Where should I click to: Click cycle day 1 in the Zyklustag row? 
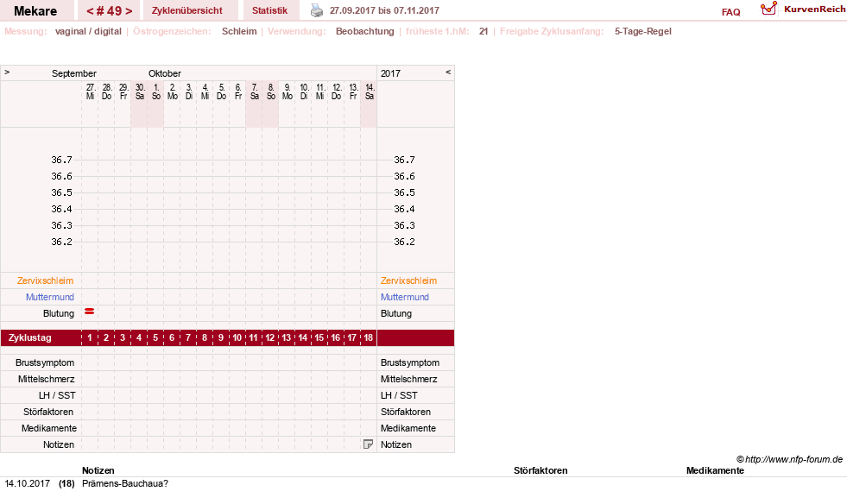pyautogui.click(x=90, y=337)
